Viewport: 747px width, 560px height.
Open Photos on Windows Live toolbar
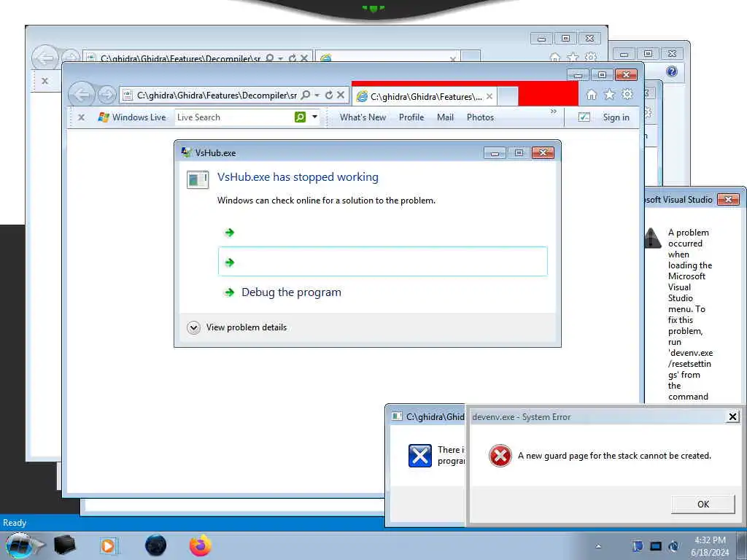480,117
